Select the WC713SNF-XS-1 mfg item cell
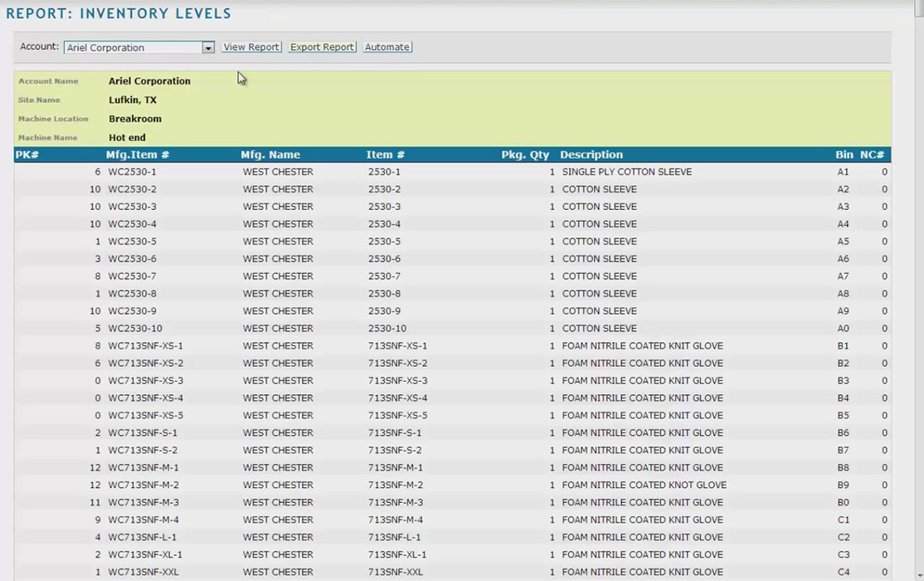The width and height of the screenshot is (924, 581). pyautogui.click(x=145, y=345)
